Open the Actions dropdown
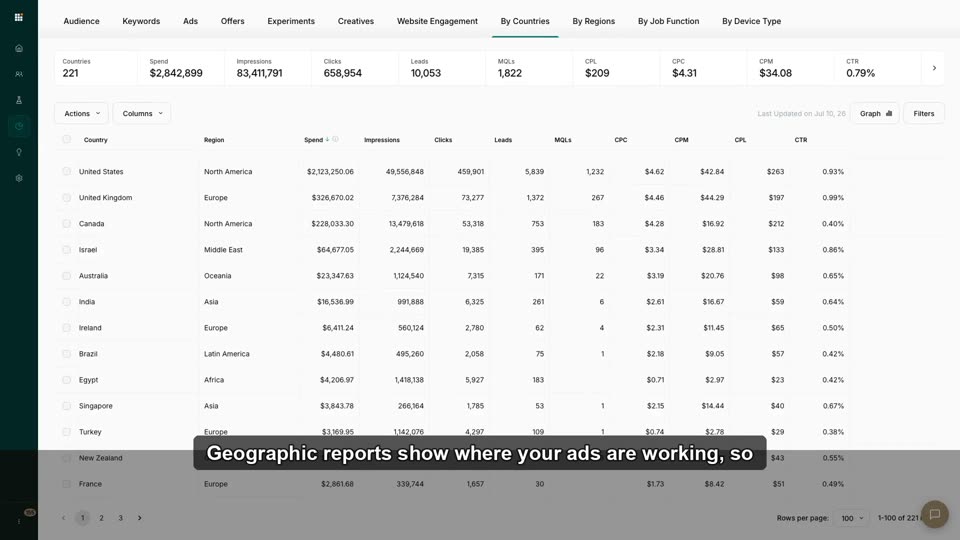 point(81,113)
